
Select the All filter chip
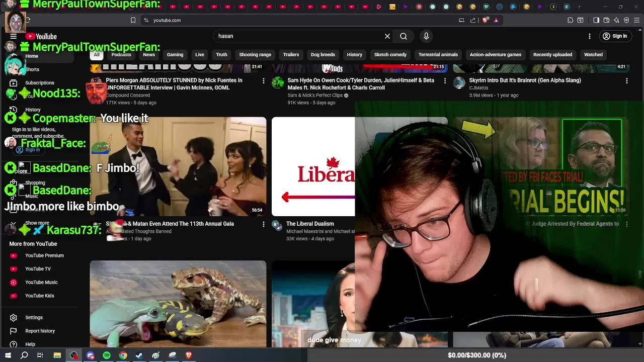pos(97,55)
